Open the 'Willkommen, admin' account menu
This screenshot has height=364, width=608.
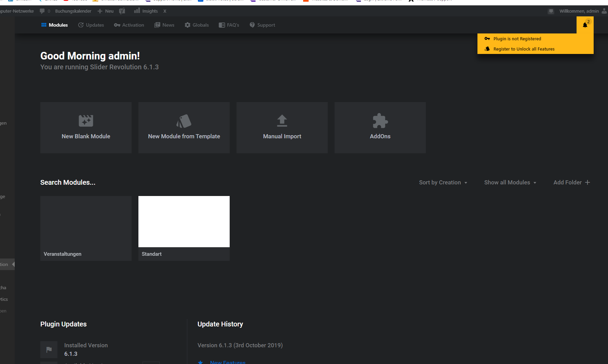tap(583, 11)
